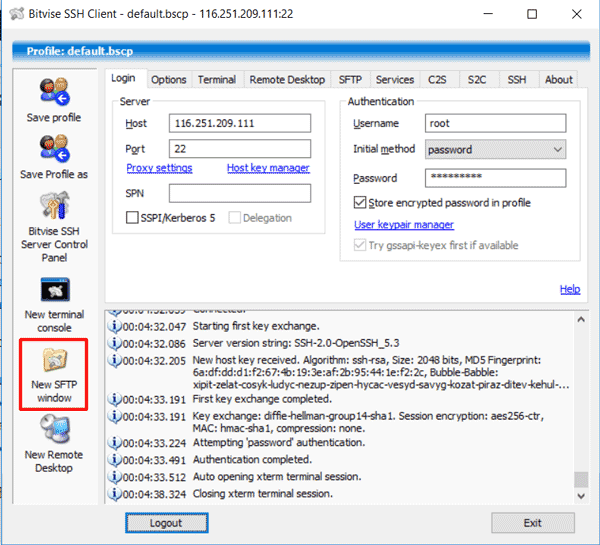Click the Exit button
Screen dimensions: 600x545
coord(533,523)
